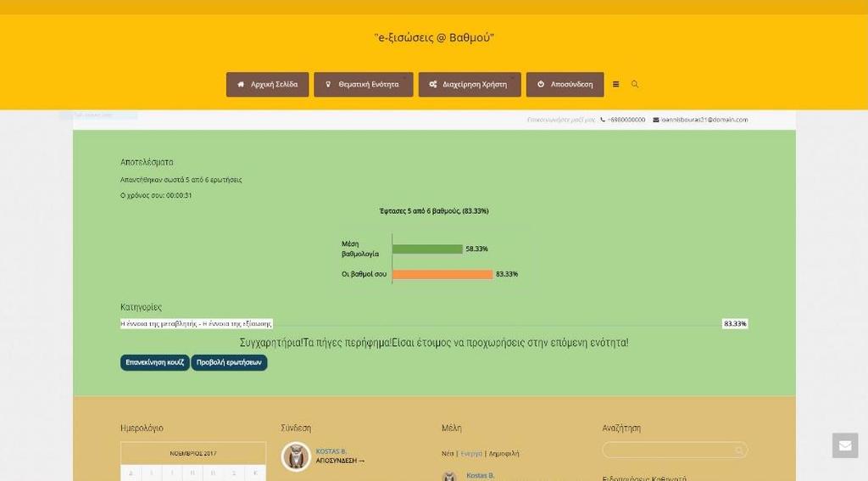868x481 pixels.
Task: Click the orange Οι βαθμοί σου bar
Action: [x=442, y=274]
